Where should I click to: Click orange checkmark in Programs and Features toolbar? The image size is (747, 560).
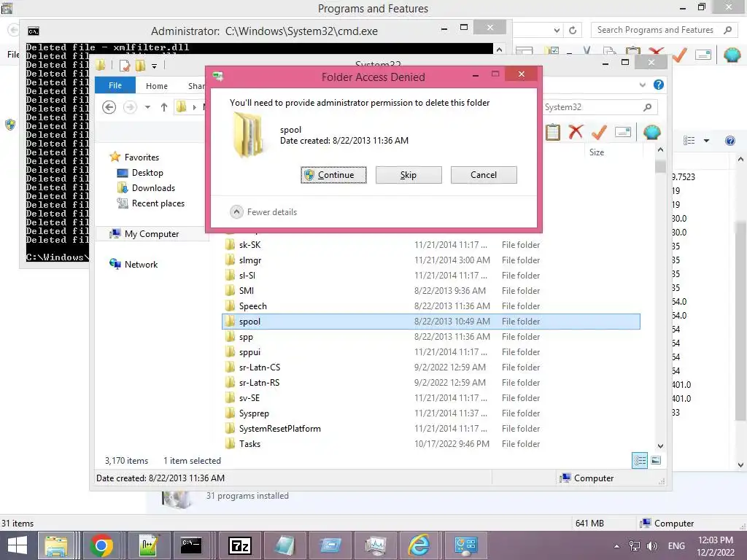(x=680, y=54)
